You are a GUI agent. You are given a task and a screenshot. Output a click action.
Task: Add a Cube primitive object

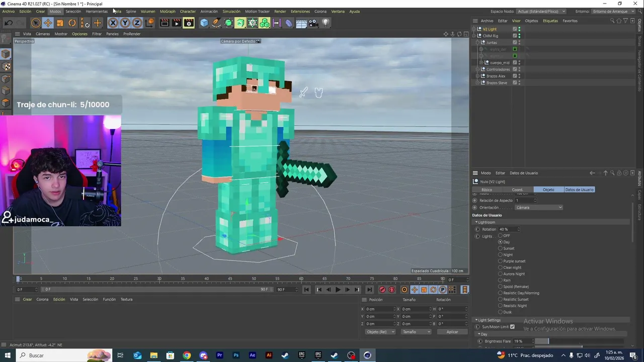204,23
